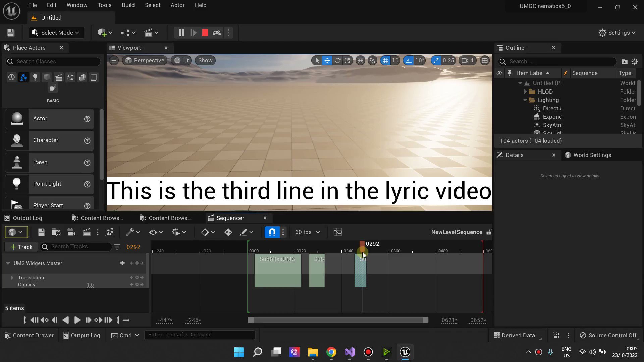Click the Point Light actor entry
644x362 pixels.
pyautogui.click(x=50, y=184)
